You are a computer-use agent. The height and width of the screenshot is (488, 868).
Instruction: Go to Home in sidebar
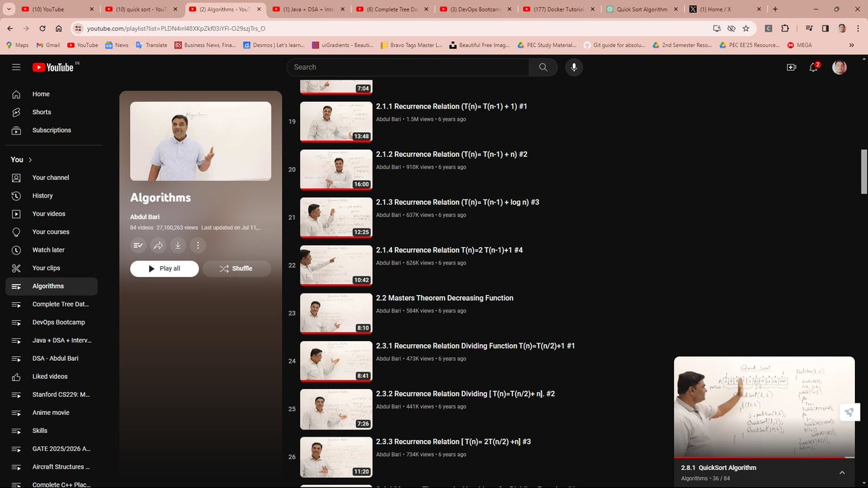click(51, 94)
